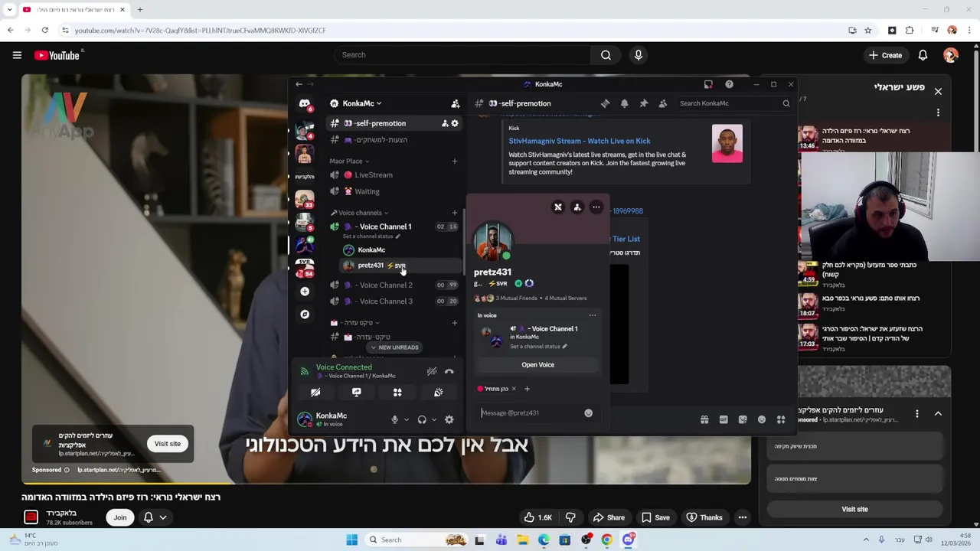
Task: Like the YouTube video 1.6K
Action: pyautogui.click(x=537, y=517)
